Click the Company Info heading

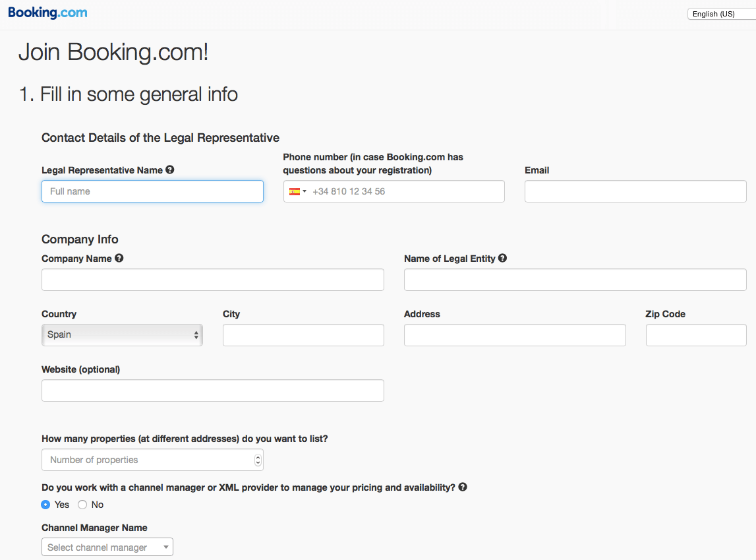[80, 239]
